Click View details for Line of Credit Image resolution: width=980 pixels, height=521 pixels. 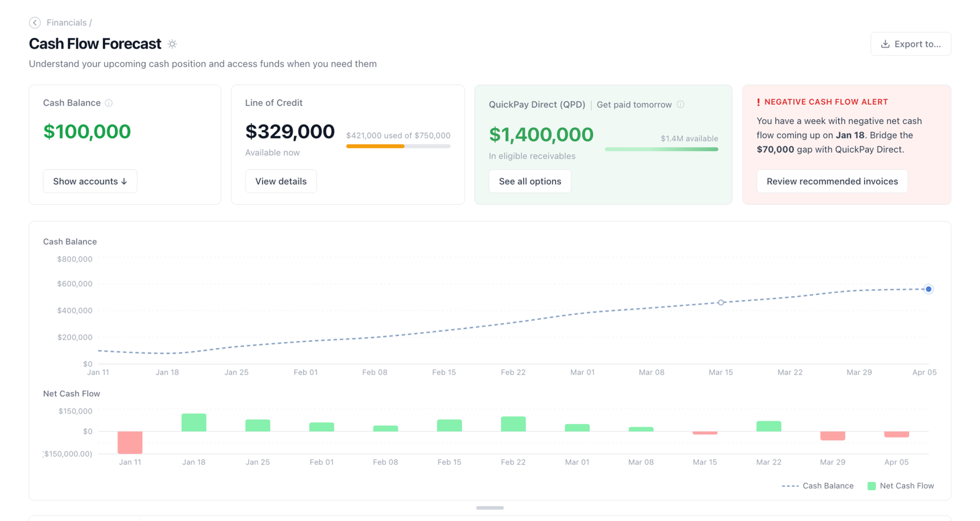point(281,181)
